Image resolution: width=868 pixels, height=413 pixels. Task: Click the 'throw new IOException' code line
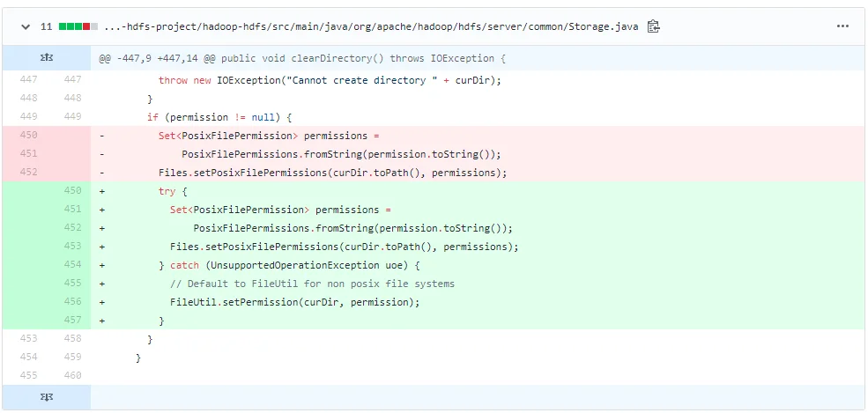[x=330, y=80]
